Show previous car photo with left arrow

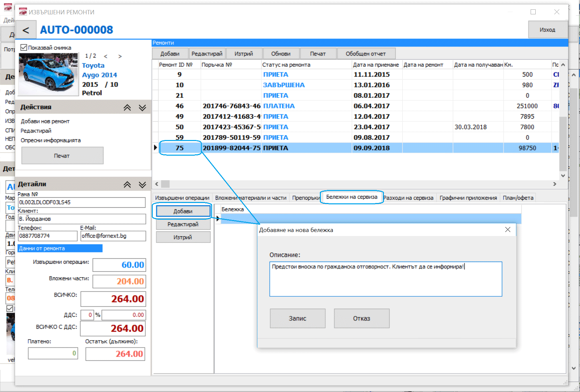point(106,56)
